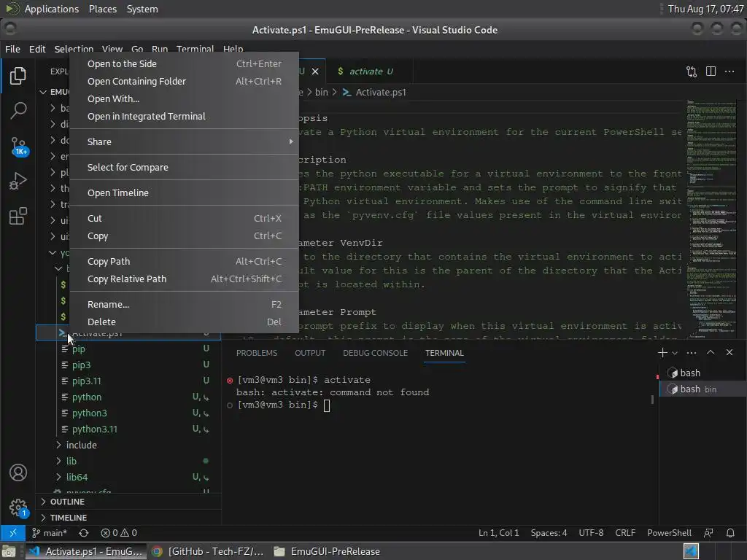Click errors and warnings count in status bar
747x560 pixels.
point(119,533)
